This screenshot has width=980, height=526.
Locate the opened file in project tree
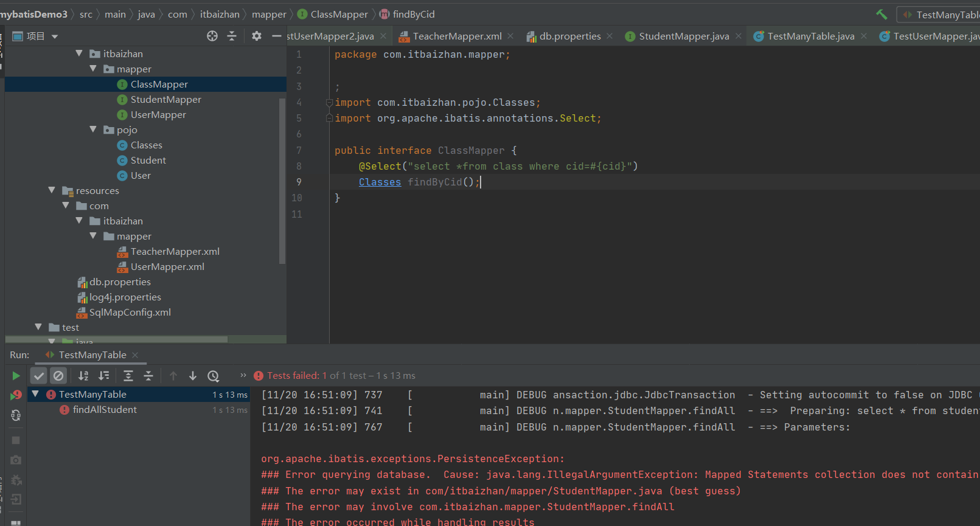point(212,36)
